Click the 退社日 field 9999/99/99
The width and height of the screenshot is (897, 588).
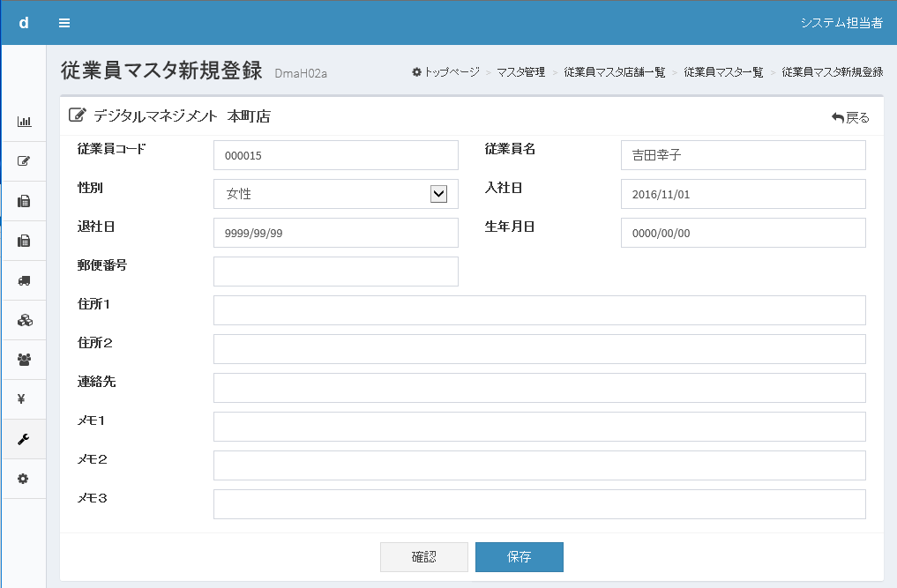pyautogui.click(x=336, y=233)
